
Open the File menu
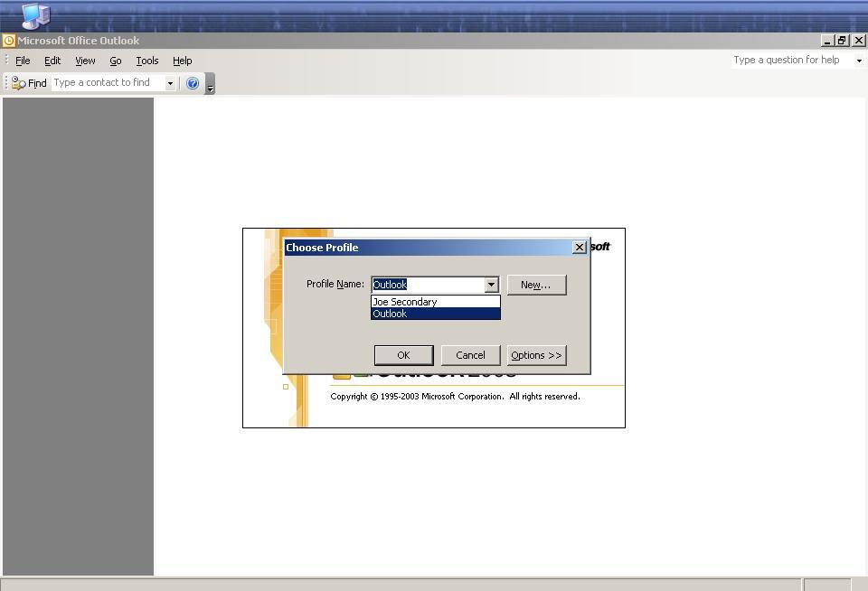pos(23,61)
